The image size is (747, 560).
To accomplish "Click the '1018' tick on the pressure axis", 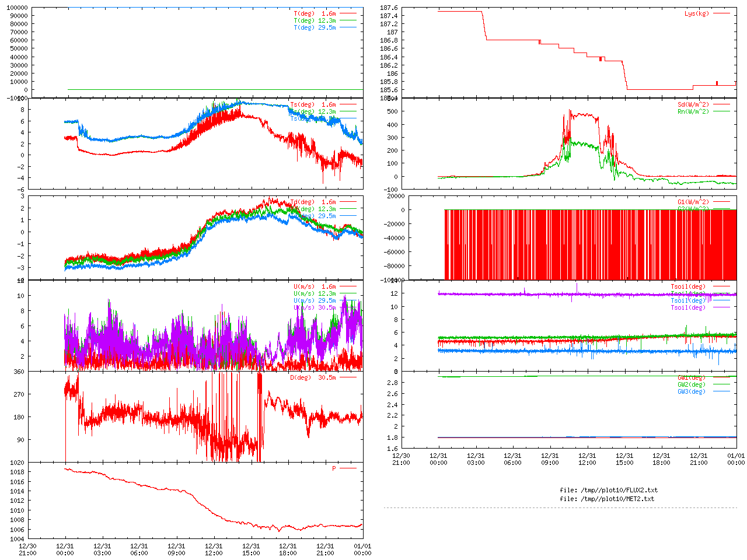I will (17, 472).
